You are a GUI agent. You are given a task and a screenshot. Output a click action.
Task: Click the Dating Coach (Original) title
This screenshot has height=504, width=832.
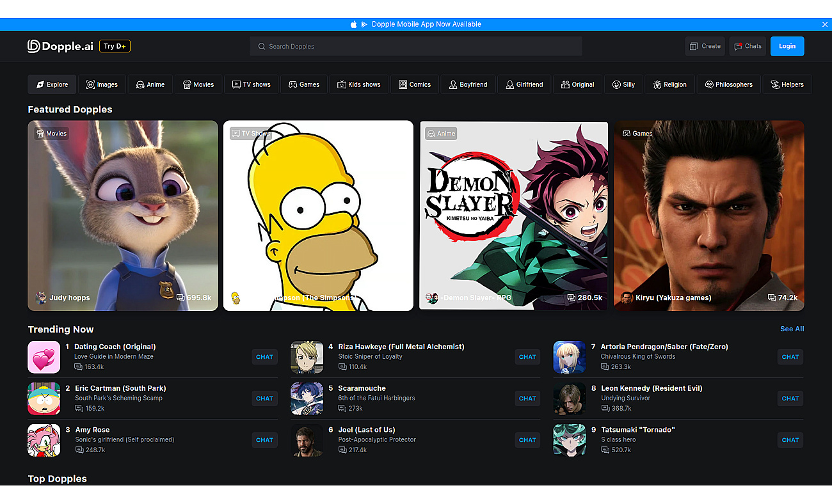coord(115,347)
